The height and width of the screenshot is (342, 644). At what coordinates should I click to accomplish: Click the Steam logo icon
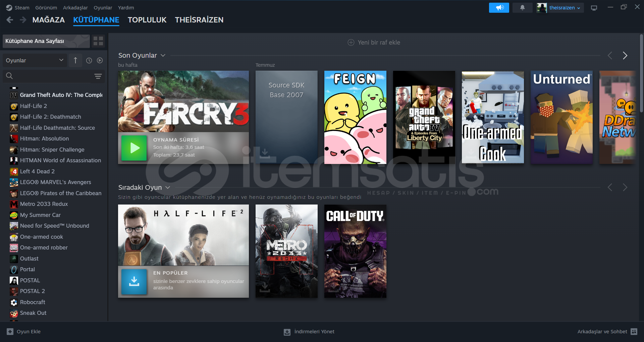9,7
